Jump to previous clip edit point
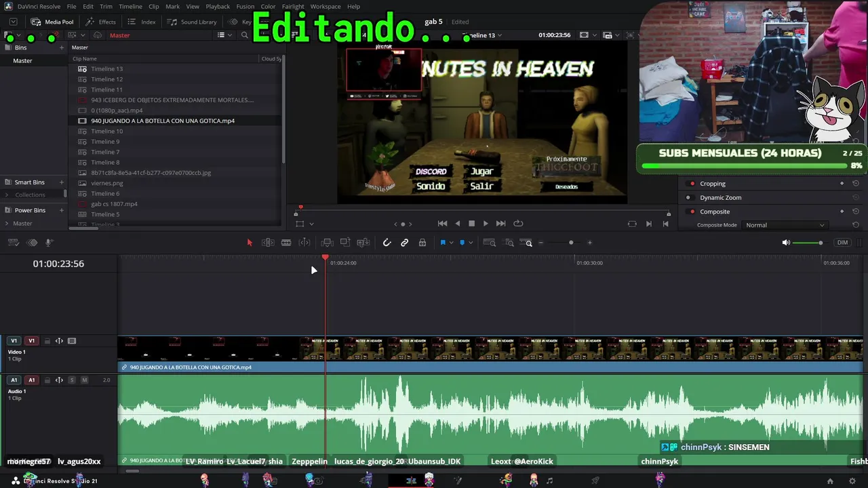Screen dimensions: 868x488 click(x=665, y=224)
